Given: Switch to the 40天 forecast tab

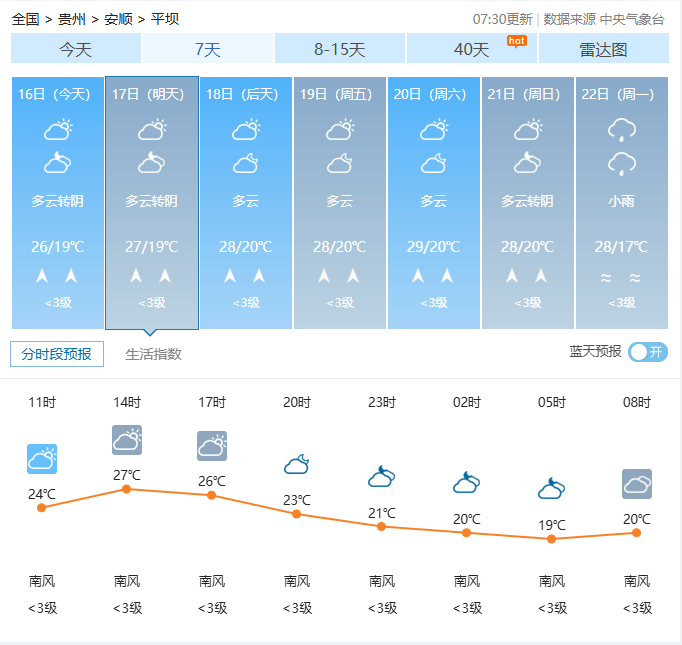Looking at the screenshot, I should tap(472, 49).
